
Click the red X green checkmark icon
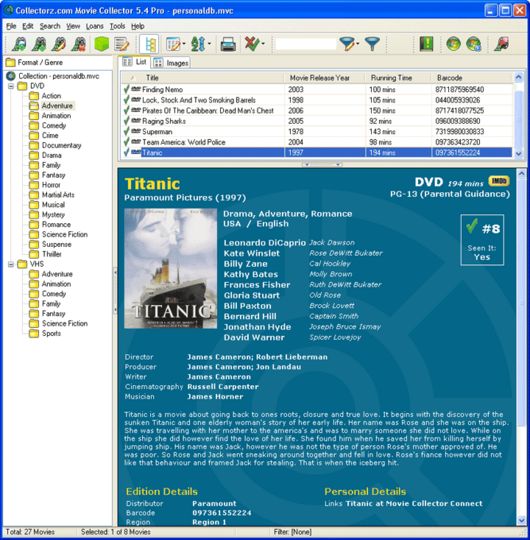(252, 44)
